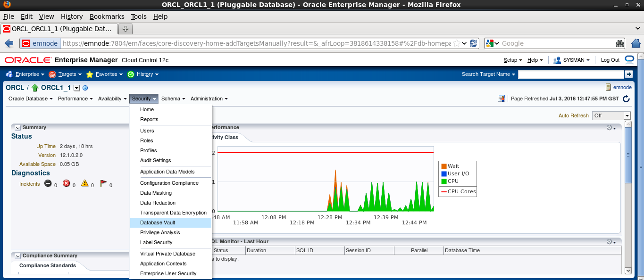644x280 pixels.
Task: Click the page refresh circular arrow icon
Action: pos(627,99)
